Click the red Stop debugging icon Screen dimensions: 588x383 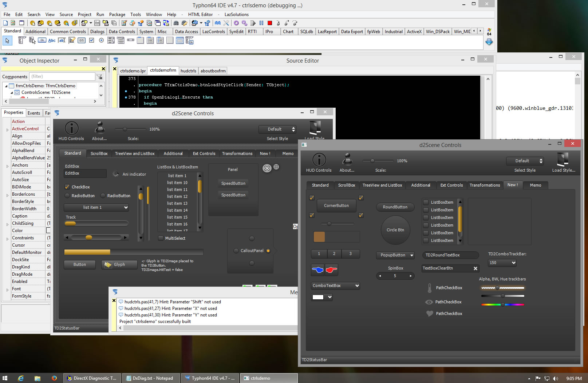[x=270, y=23]
